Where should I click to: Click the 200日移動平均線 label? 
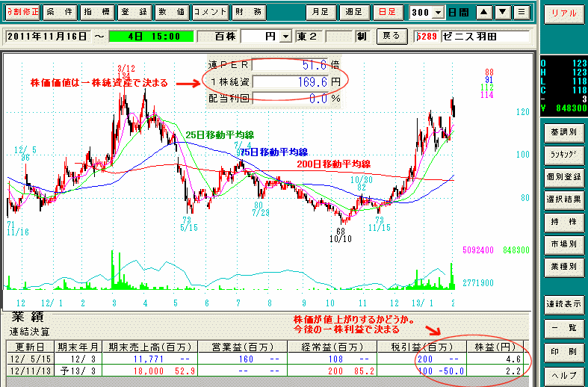coord(334,164)
